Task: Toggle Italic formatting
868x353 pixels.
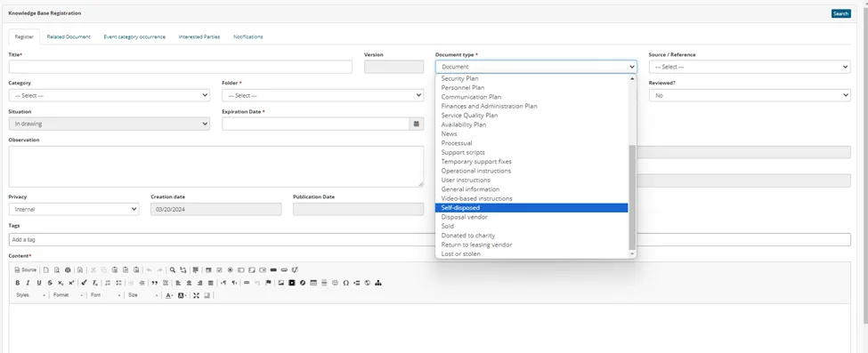Action: pos(28,283)
